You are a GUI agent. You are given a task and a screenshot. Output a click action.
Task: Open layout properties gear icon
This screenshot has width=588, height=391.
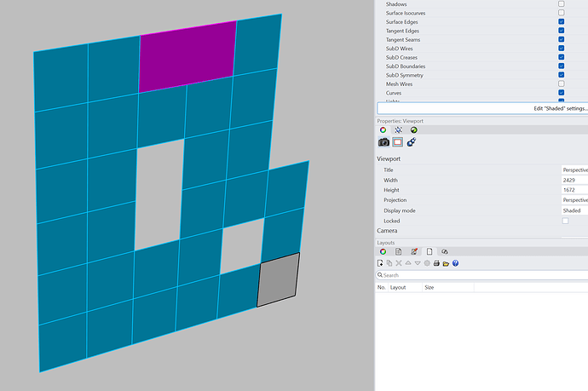click(427, 263)
